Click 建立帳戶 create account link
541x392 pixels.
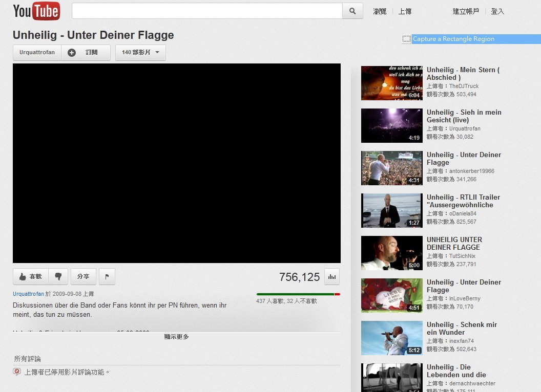466,11
